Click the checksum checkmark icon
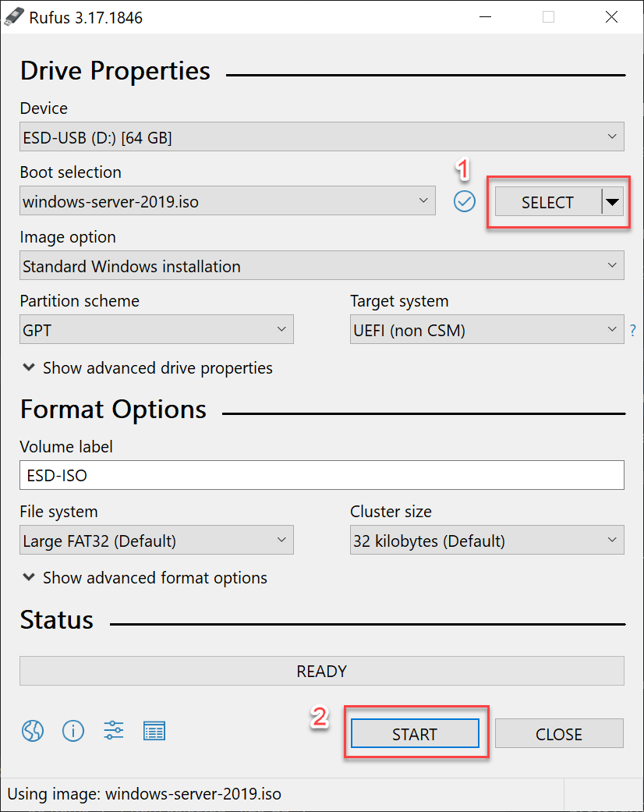644x812 pixels. [x=465, y=202]
